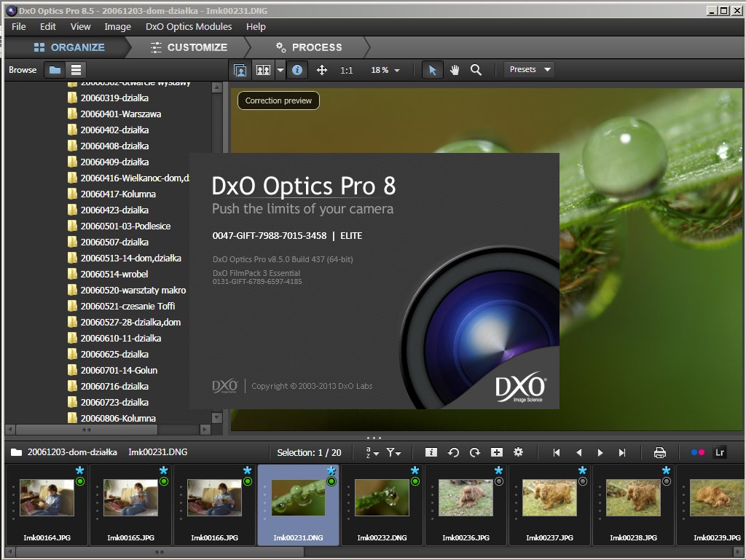Viewport: 746px width, 560px height.
Task: Switch browser to projects list view
Action: pos(76,70)
